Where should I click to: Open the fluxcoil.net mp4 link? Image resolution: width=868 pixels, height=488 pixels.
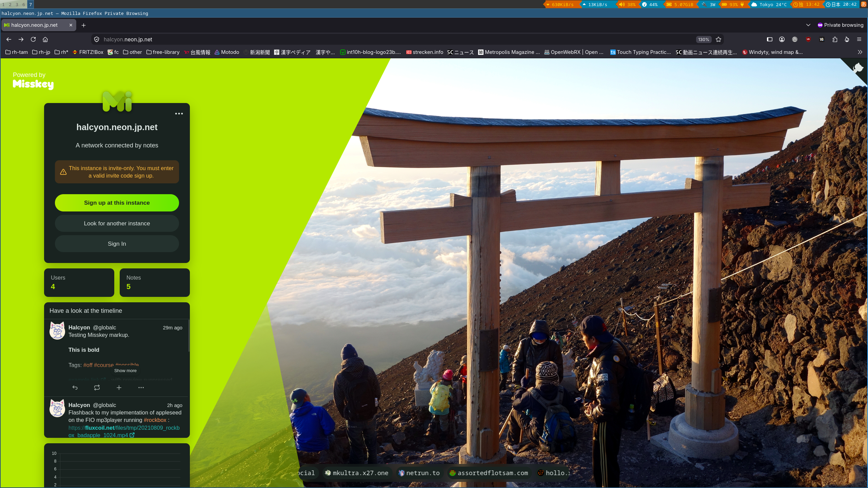(x=124, y=431)
